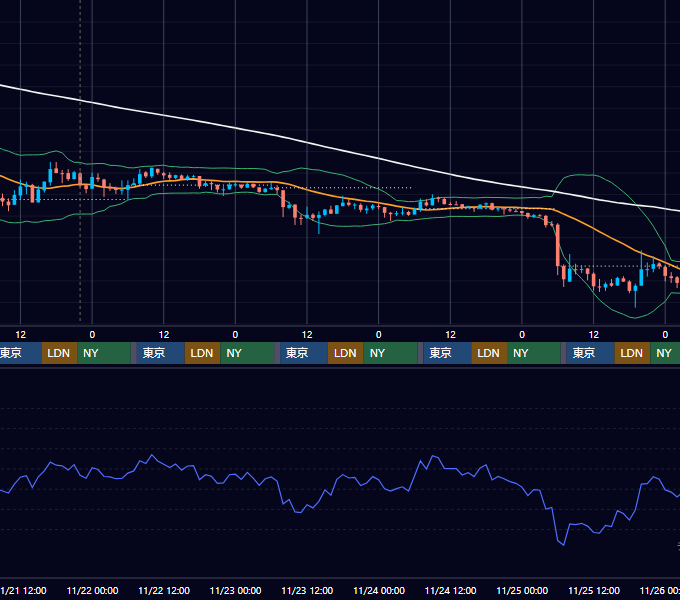680x600 pixels.
Task: Click the 11/24 12:00 date axis label
Action: click(451, 590)
